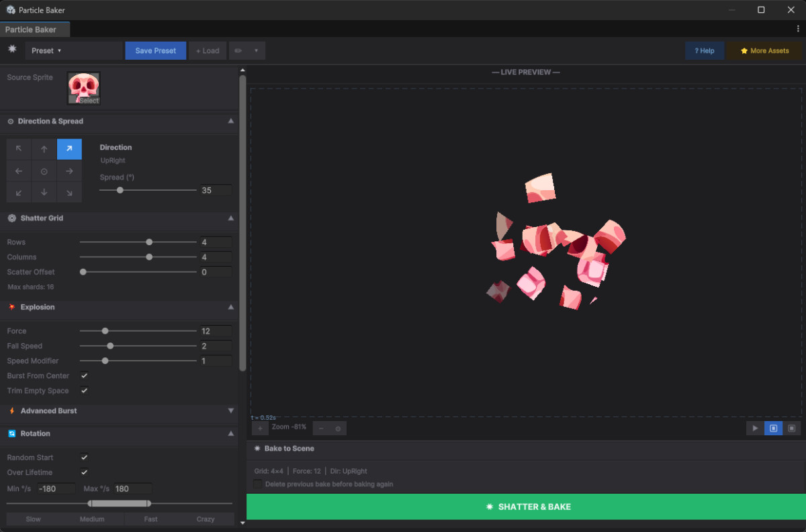Viewport: 806px width, 532px height.
Task: Click the Spread value field showing 35
Action: point(216,190)
